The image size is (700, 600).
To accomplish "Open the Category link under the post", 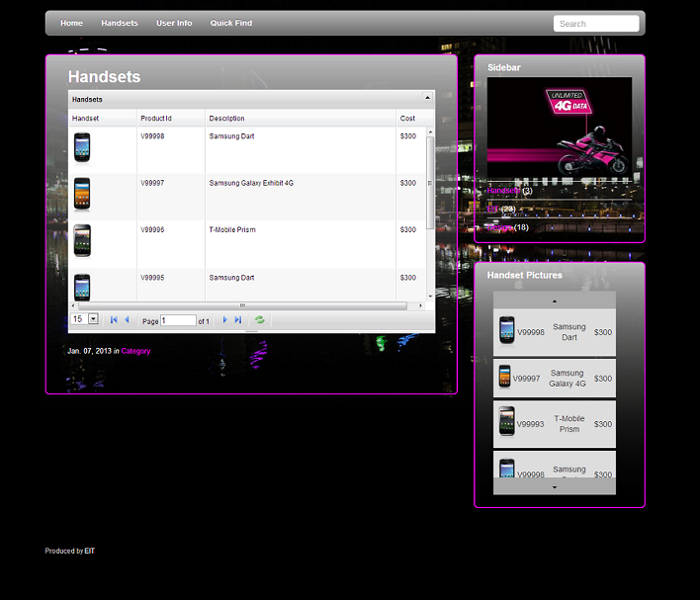I will click(135, 351).
